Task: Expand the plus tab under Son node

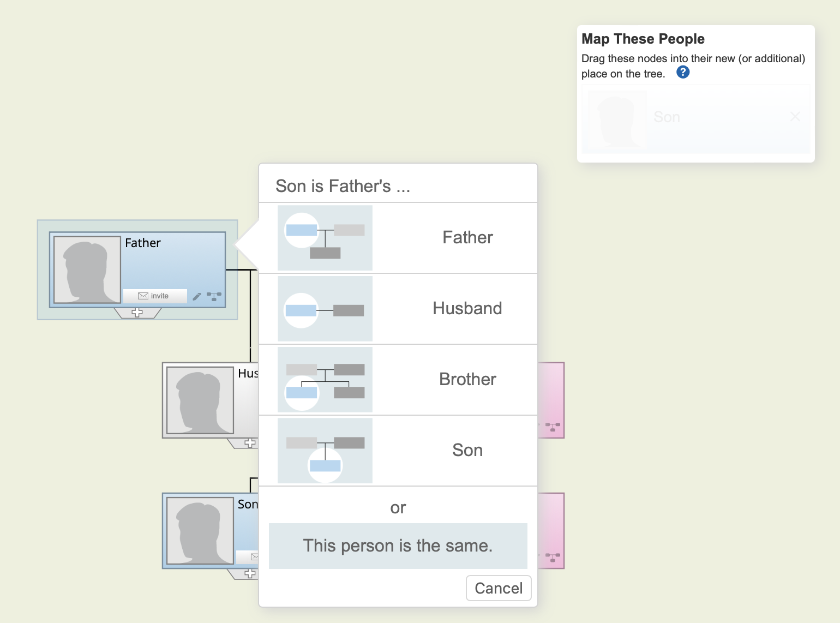Action: pos(249,573)
